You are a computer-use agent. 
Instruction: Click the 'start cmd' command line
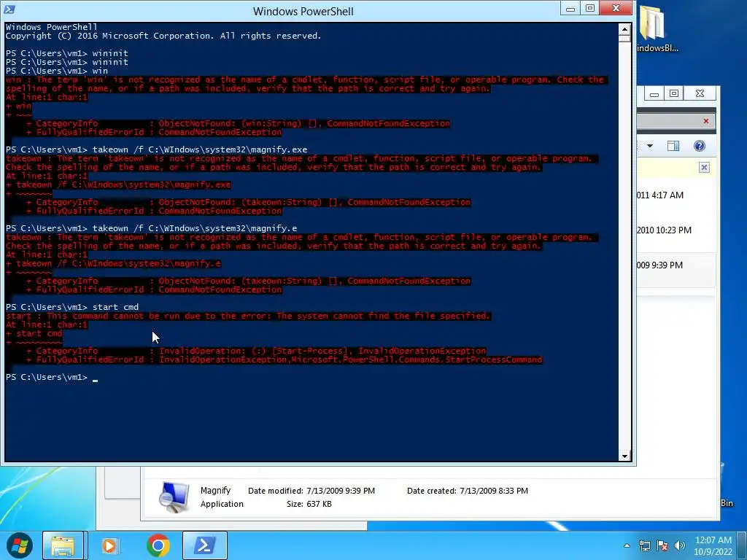point(72,307)
